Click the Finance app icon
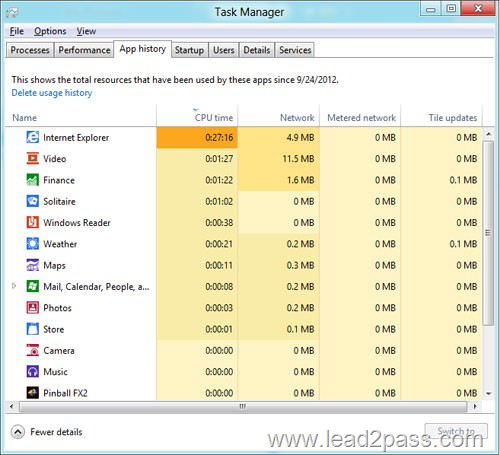 pos(32,180)
